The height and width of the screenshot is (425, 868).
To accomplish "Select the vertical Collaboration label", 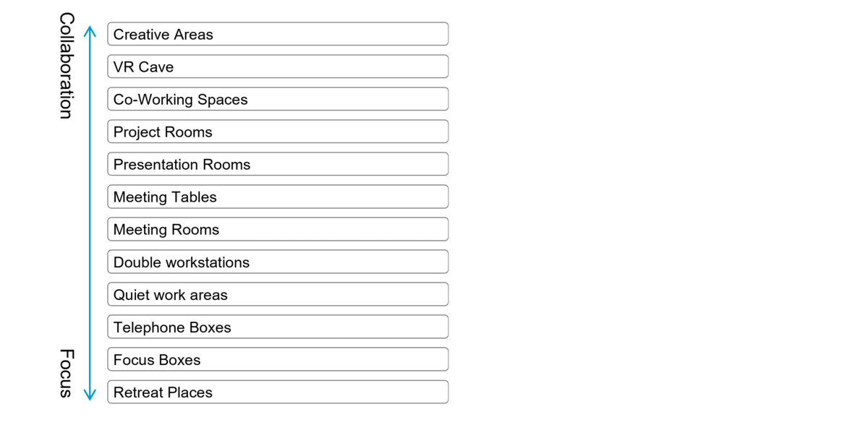I will tap(66, 66).
